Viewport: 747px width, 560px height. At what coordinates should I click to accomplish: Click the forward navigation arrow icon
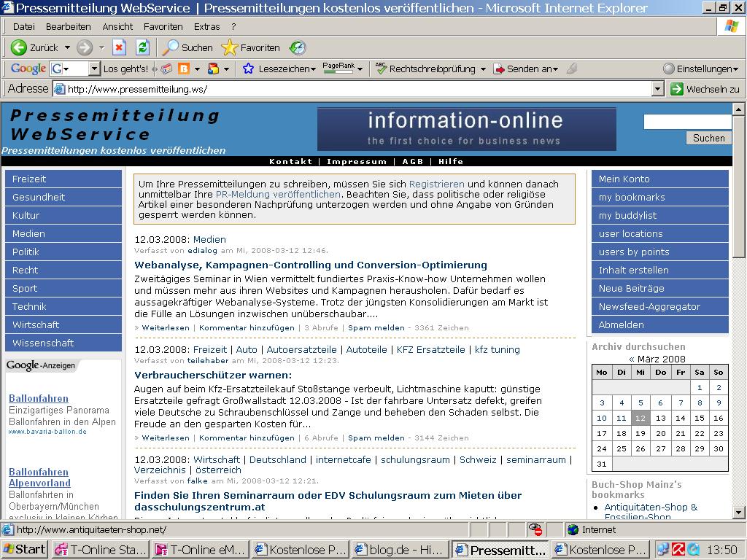pos(85,47)
